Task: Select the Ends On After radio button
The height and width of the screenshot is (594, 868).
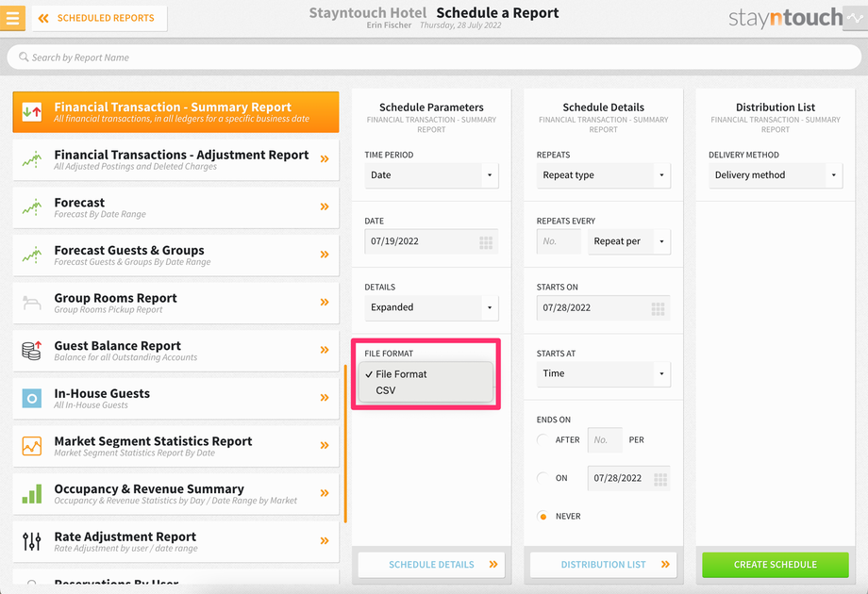Action: coord(543,440)
